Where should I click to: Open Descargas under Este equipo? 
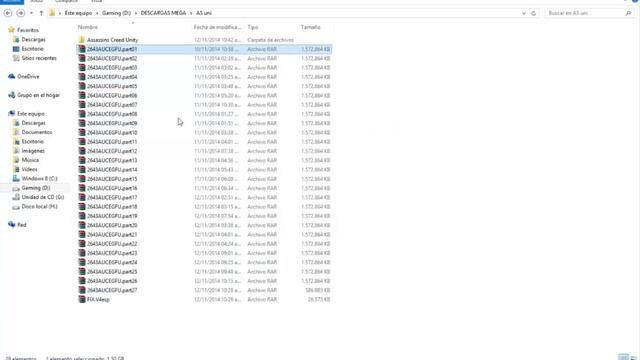click(33, 123)
